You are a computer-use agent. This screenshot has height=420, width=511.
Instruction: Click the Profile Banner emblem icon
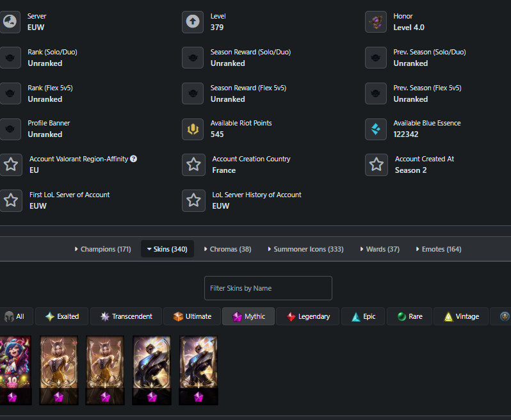point(10,129)
